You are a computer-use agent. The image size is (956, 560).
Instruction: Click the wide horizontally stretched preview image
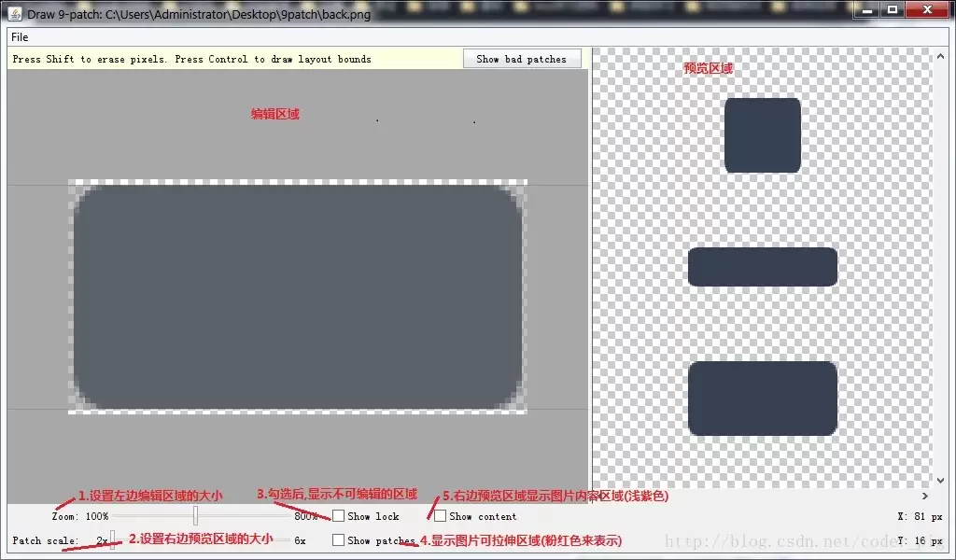pyautogui.click(x=763, y=267)
